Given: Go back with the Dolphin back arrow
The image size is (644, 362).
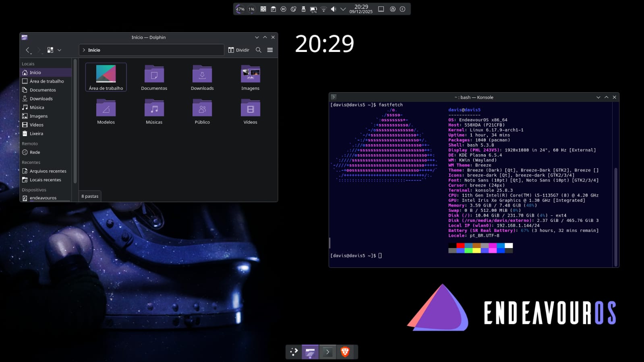Looking at the screenshot, I should 27,50.
